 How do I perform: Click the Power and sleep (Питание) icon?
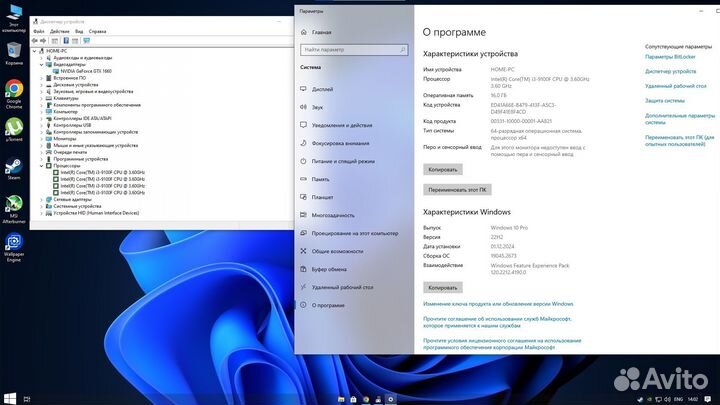coord(303,161)
